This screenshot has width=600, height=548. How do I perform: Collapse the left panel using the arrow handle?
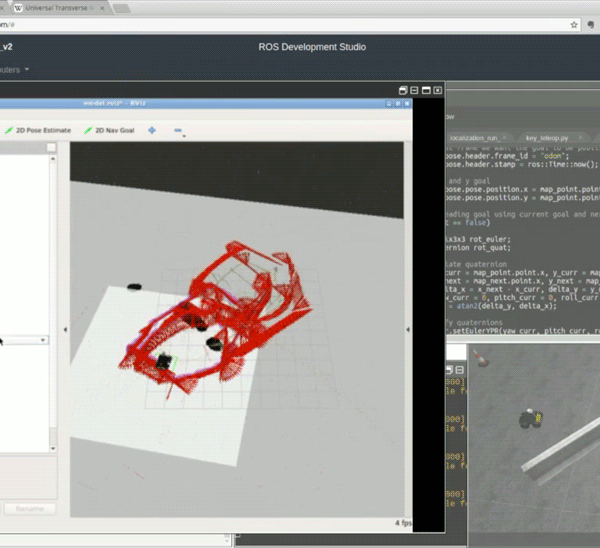point(65,329)
